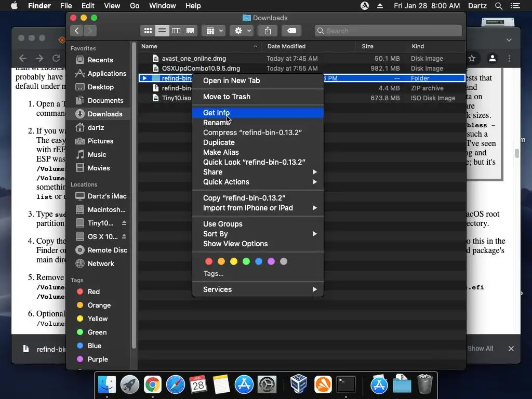Switch Finder to icon view
The height and width of the screenshot is (399, 532).
(148, 31)
